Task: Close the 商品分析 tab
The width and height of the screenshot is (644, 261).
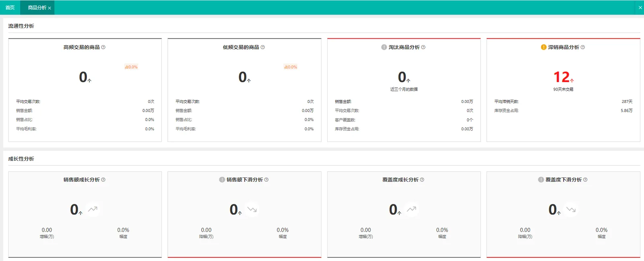Action: [x=50, y=8]
